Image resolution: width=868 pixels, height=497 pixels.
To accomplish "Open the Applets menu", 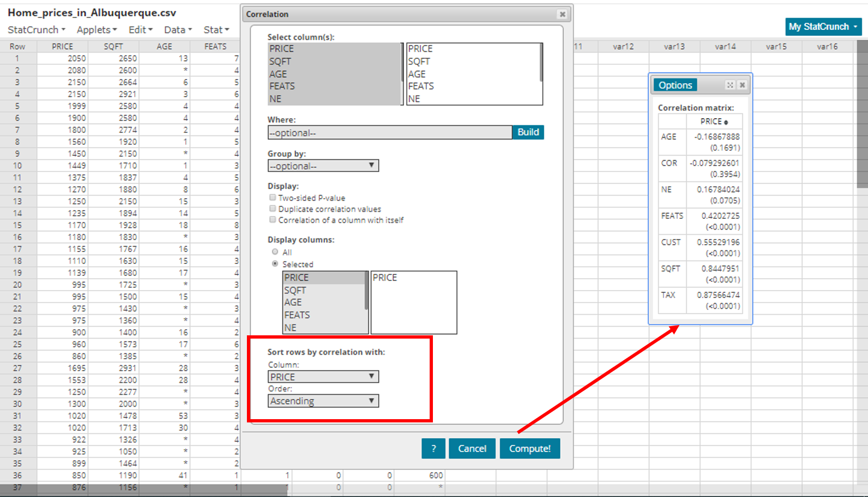I will pos(96,30).
